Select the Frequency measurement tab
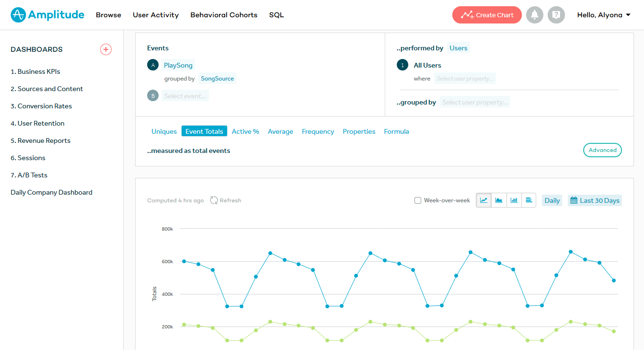The height and width of the screenshot is (350, 644). [x=318, y=131]
